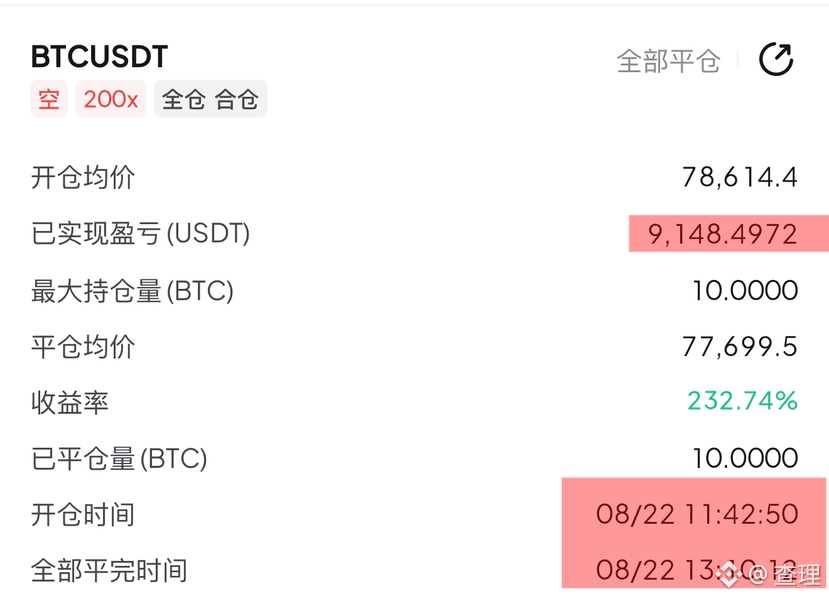Tap the opening average price 78,614.4
This screenshot has width=829, height=601.
(740, 177)
